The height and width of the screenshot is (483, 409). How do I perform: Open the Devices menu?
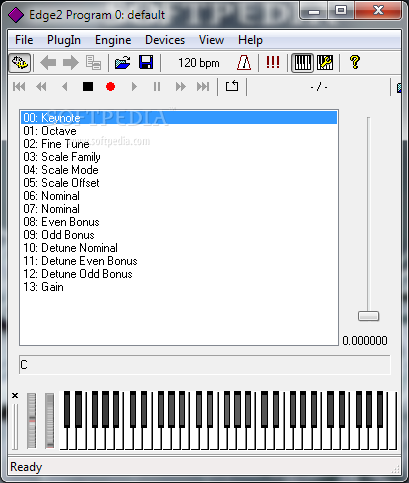[x=165, y=40]
